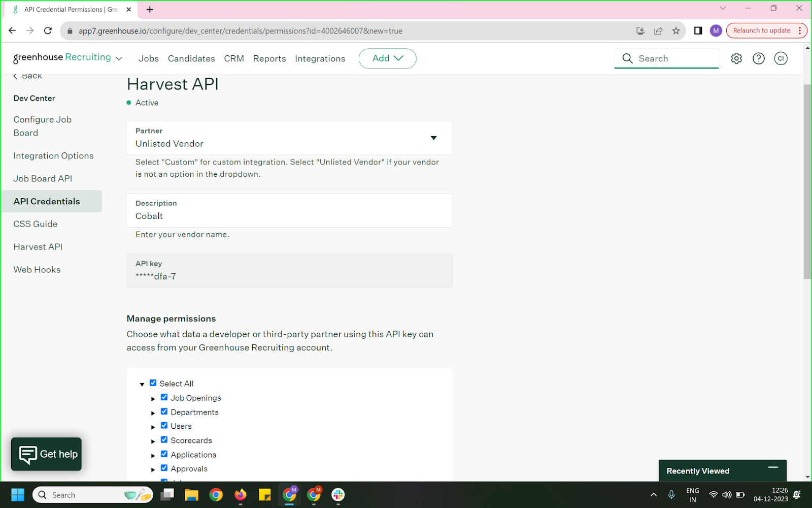
Task: Click the install app icon in address bar
Action: (640, 30)
